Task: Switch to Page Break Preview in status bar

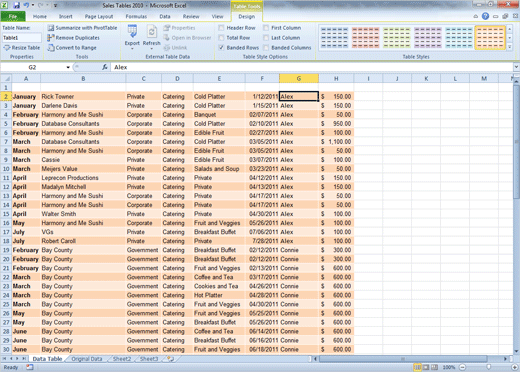Action: [435, 367]
